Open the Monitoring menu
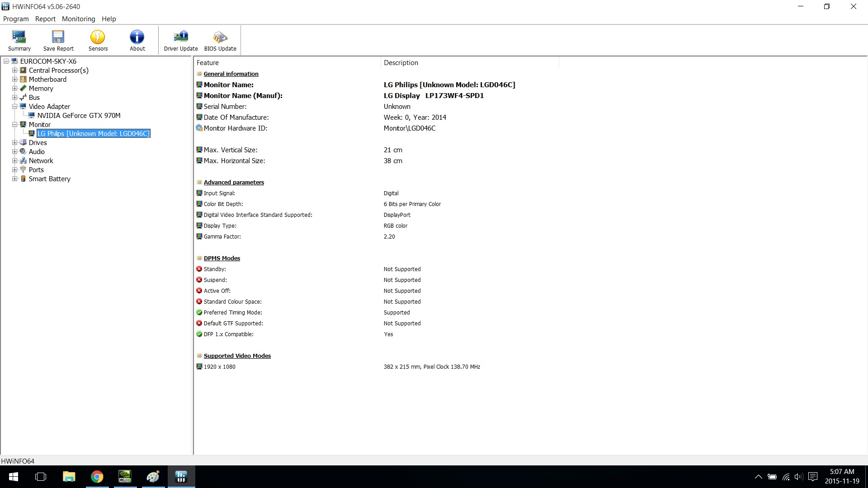The height and width of the screenshot is (488, 868). [x=78, y=19]
